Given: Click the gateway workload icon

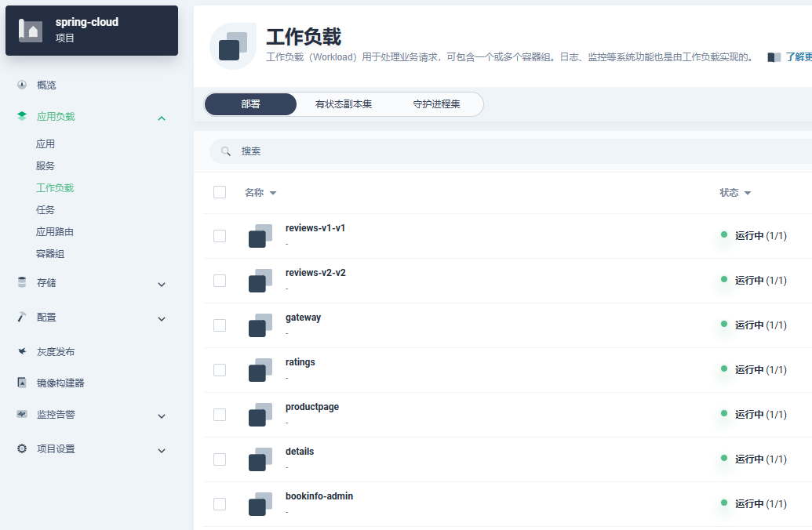Looking at the screenshot, I should tap(260, 325).
